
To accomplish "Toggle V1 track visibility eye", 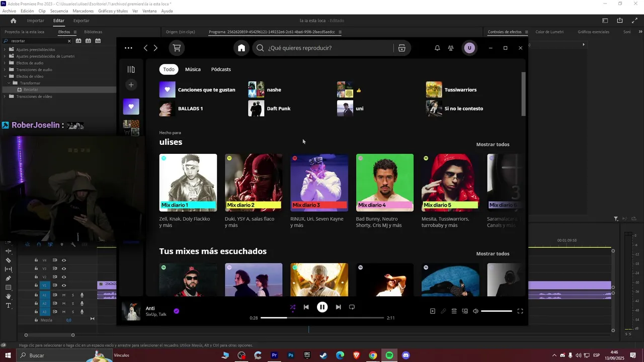I will [x=64, y=285].
